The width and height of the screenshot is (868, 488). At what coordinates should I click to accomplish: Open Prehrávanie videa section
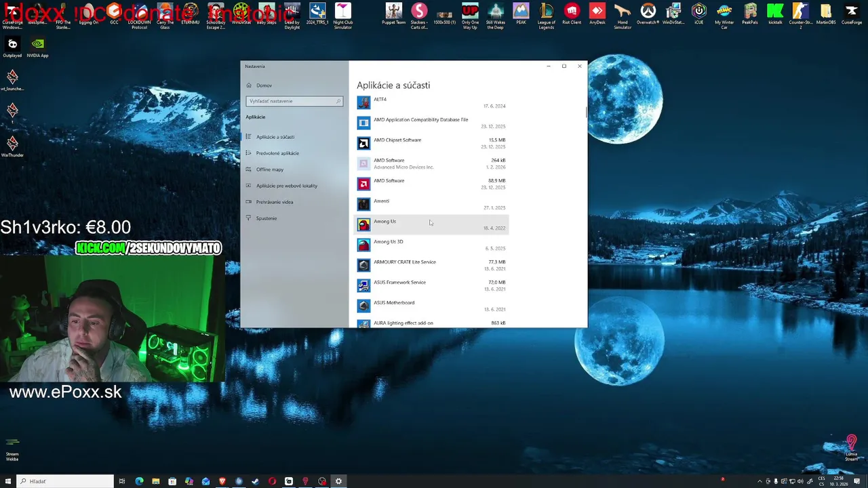point(294,202)
